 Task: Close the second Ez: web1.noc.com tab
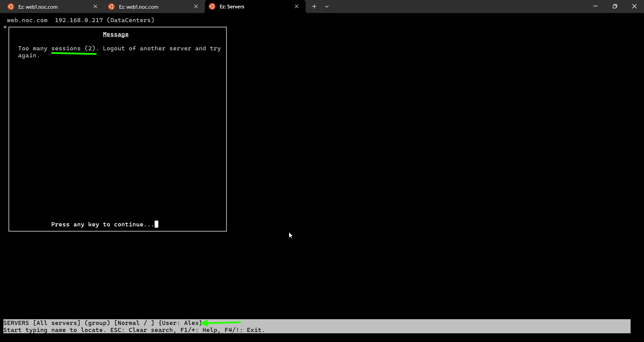[x=196, y=6]
